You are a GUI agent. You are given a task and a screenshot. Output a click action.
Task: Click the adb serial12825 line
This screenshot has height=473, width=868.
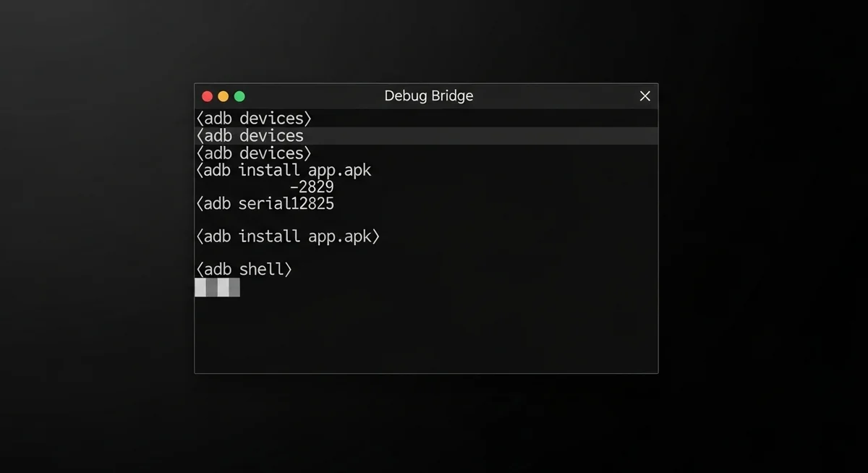pos(265,204)
